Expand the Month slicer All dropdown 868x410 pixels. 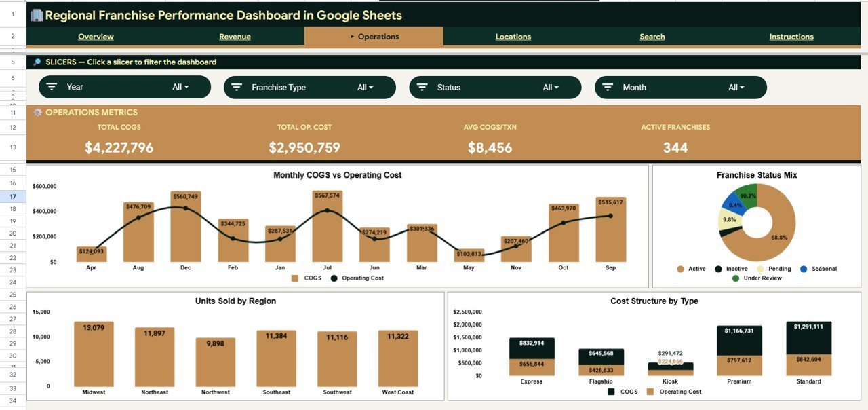(x=736, y=87)
